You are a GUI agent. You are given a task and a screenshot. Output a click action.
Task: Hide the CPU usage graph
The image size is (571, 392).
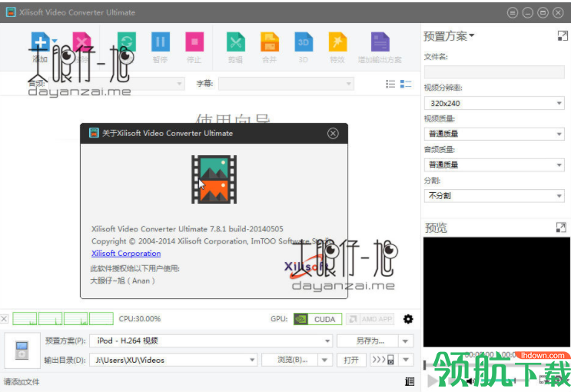pos(4,319)
